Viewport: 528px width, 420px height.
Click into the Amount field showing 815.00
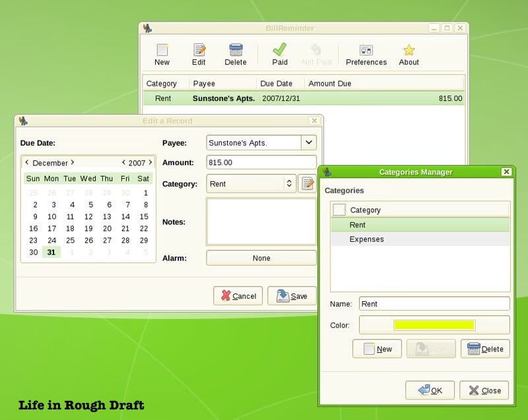coord(261,162)
